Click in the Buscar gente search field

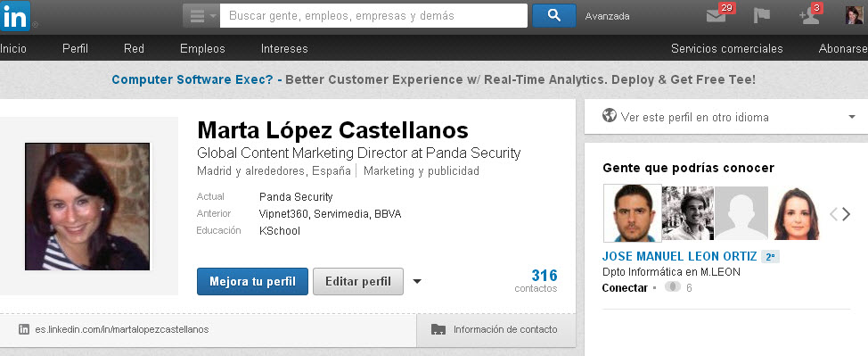tap(373, 16)
